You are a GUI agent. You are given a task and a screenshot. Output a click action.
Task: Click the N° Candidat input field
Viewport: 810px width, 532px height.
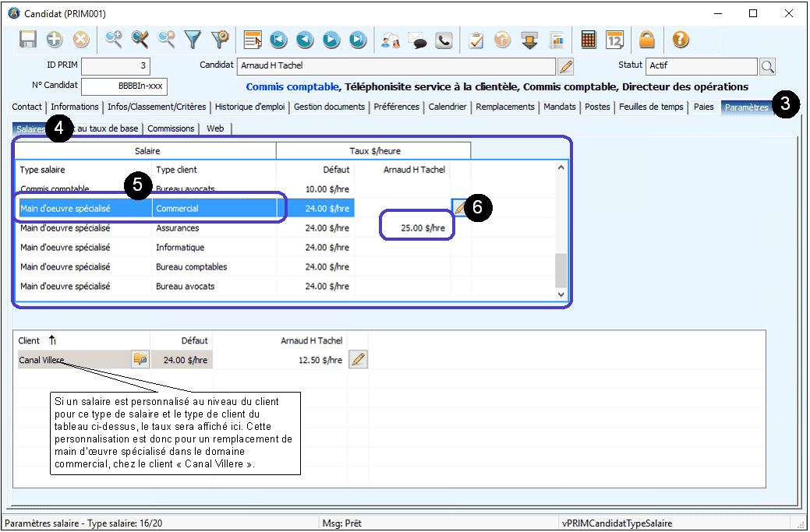[x=124, y=86]
